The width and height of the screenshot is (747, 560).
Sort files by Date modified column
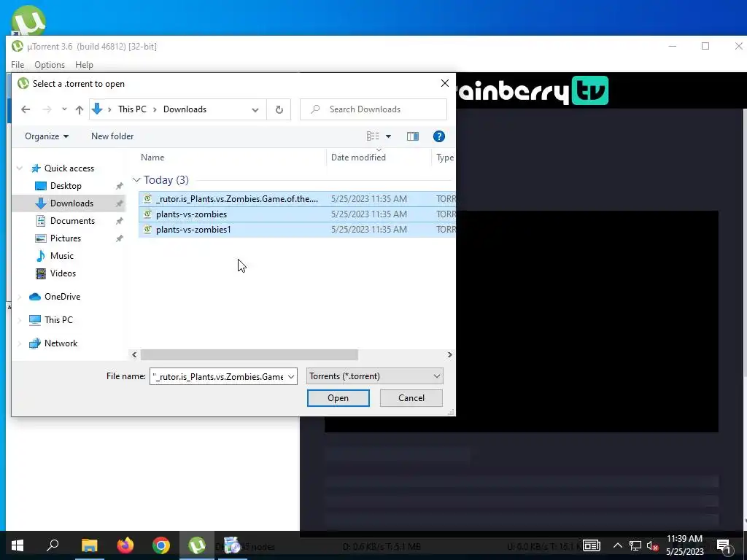pos(358,157)
